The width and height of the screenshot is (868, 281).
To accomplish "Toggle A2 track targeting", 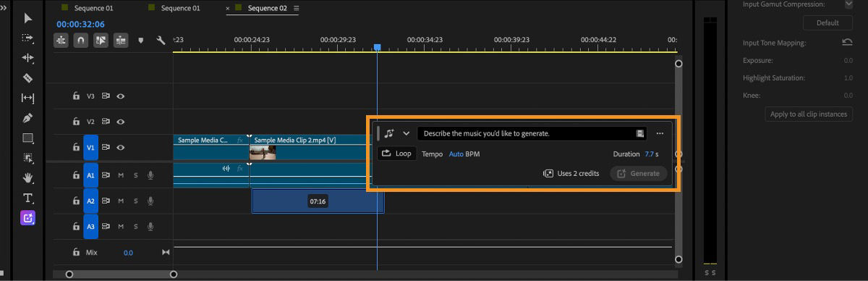I will [90, 201].
